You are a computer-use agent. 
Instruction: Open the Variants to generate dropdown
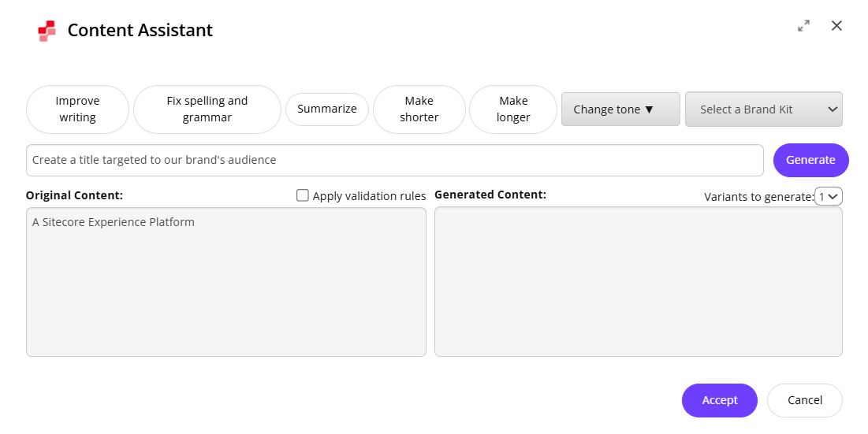click(829, 196)
